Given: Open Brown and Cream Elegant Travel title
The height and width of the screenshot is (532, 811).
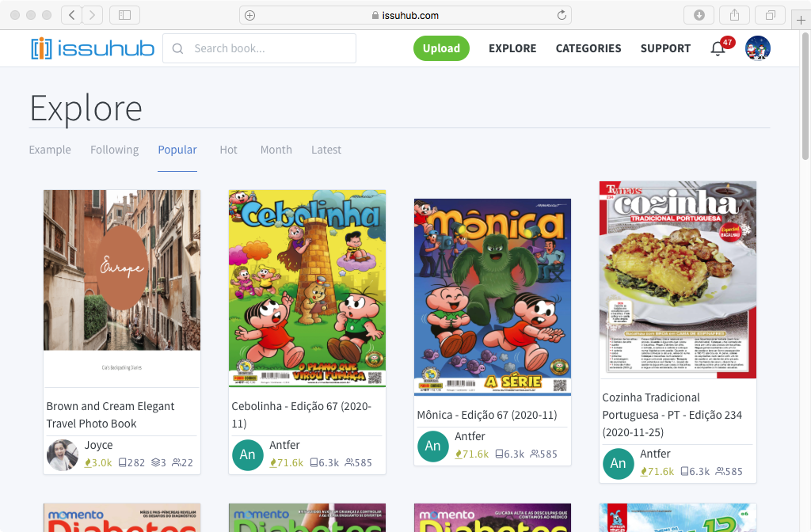Looking at the screenshot, I should (x=110, y=415).
